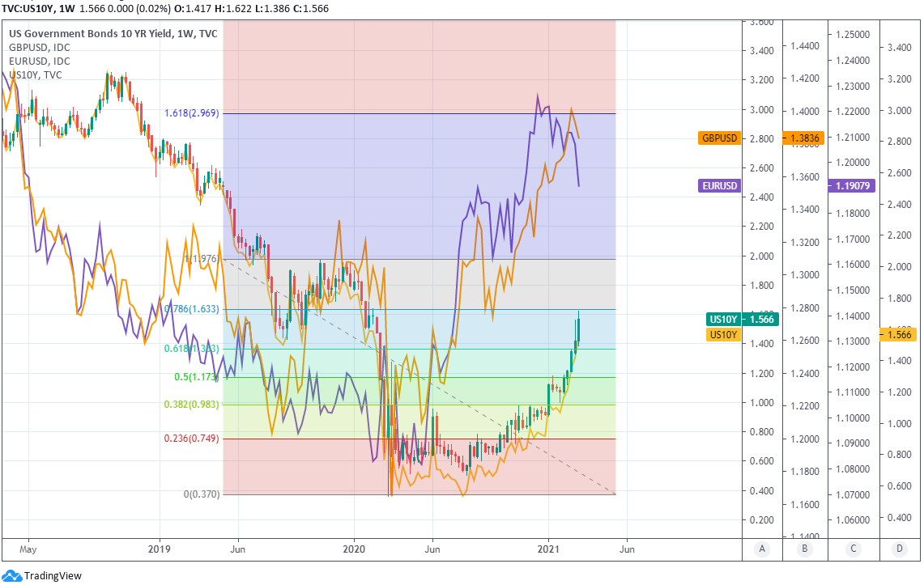
Task: Click the orange GBPUSD price tag
Action: coord(720,138)
